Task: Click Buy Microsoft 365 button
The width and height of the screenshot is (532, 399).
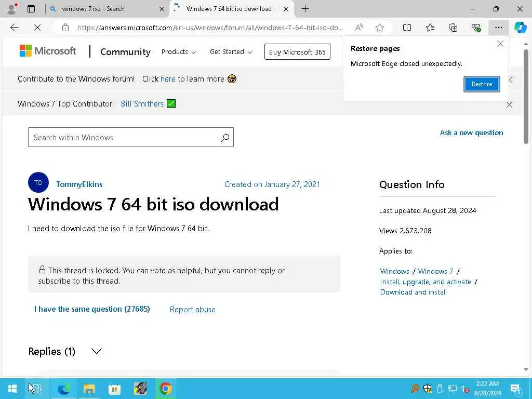Action: pos(297,52)
